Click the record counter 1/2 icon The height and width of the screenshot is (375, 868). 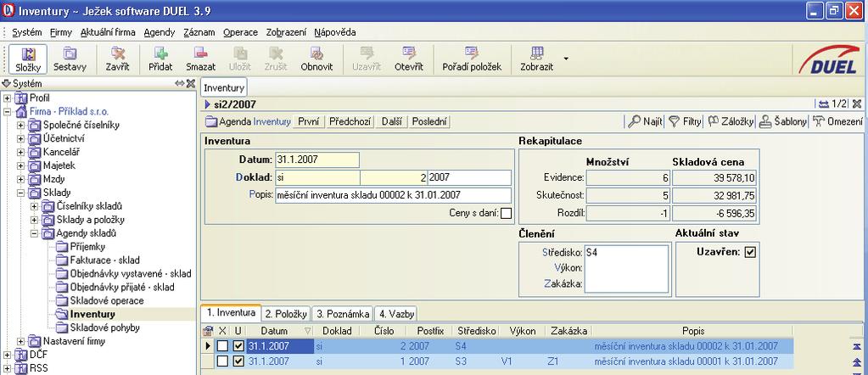(x=824, y=104)
